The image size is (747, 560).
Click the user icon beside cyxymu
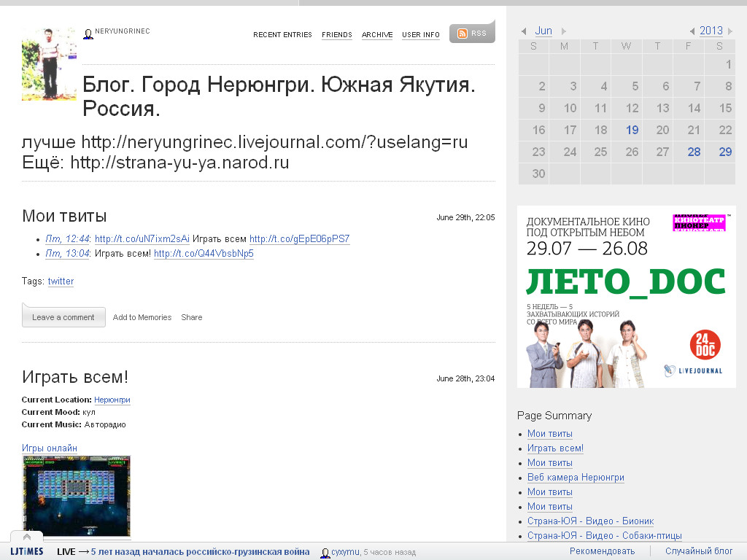[x=325, y=553]
